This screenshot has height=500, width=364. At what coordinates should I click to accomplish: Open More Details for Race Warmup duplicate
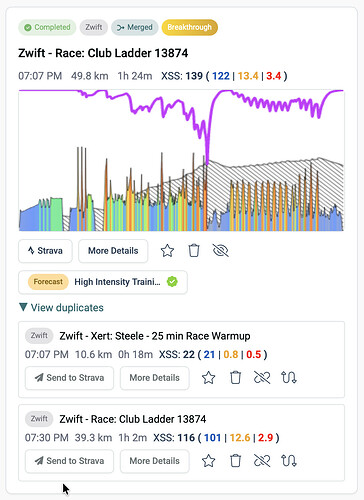[x=155, y=378]
